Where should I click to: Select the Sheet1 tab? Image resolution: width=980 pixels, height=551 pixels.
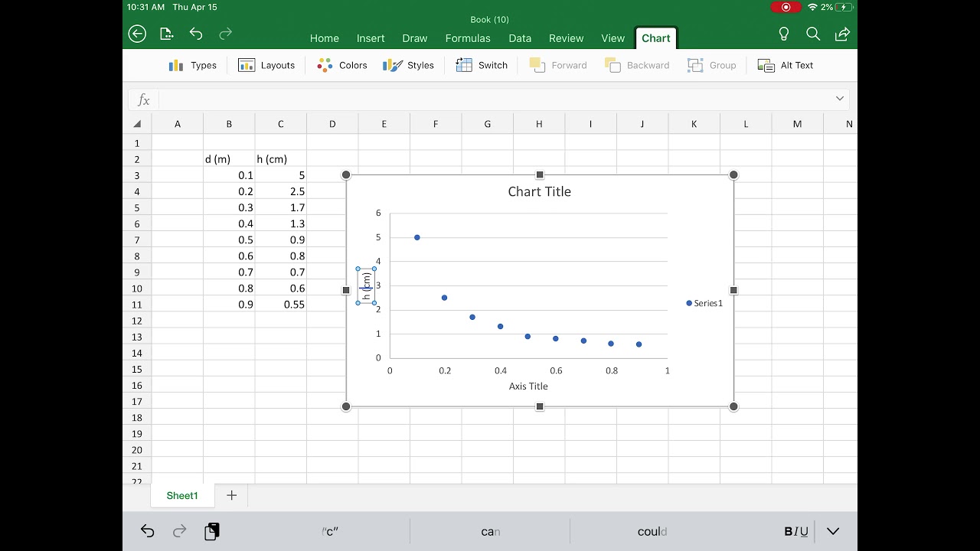coord(182,495)
